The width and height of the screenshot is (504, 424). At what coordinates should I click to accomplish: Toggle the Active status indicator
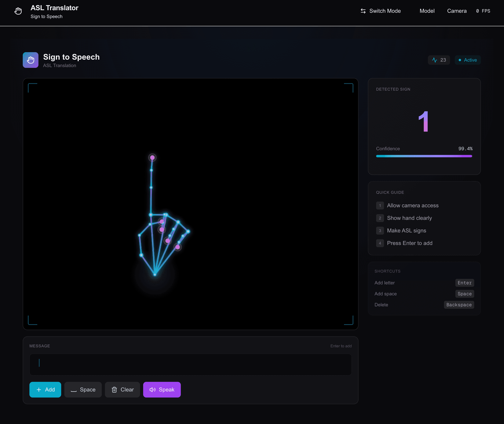point(468,60)
